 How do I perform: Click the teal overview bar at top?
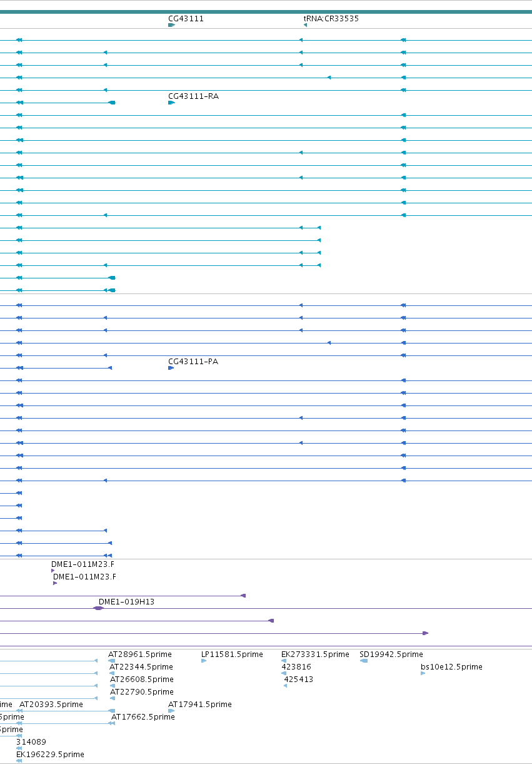pyautogui.click(x=266, y=12)
